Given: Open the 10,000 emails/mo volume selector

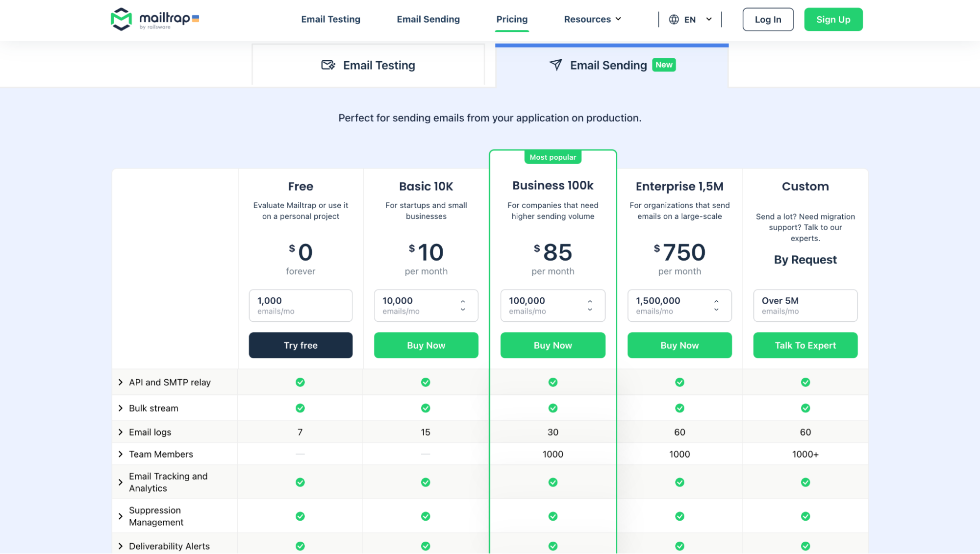Looking at the screenshot, I should coord(426,306).
